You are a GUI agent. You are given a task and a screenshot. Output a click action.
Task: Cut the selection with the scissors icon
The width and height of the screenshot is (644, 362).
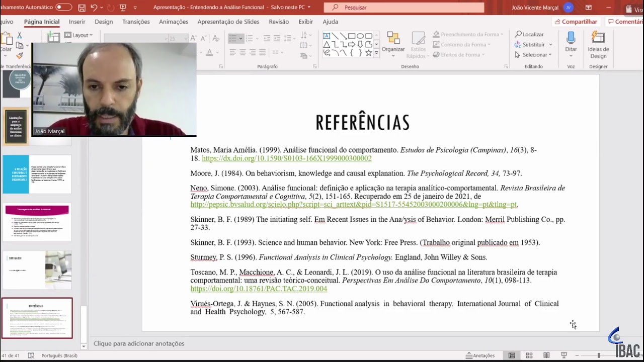tap(20, 36)
